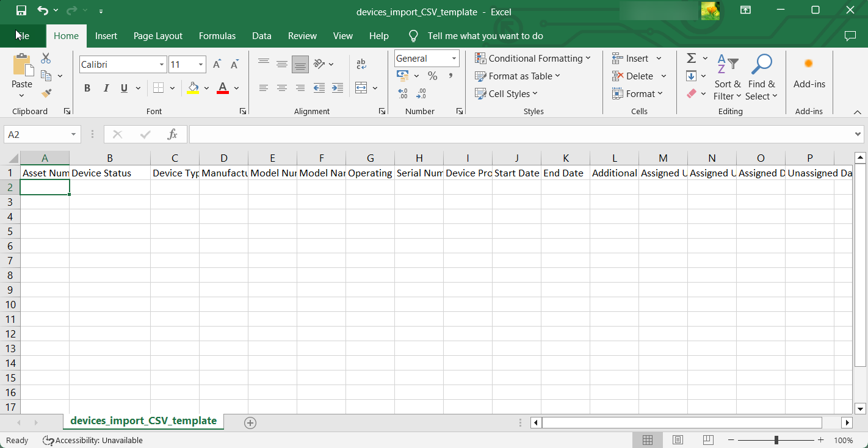The image size is (868, 448).
Task: Click Sort & Filter button
Action: 728,77
